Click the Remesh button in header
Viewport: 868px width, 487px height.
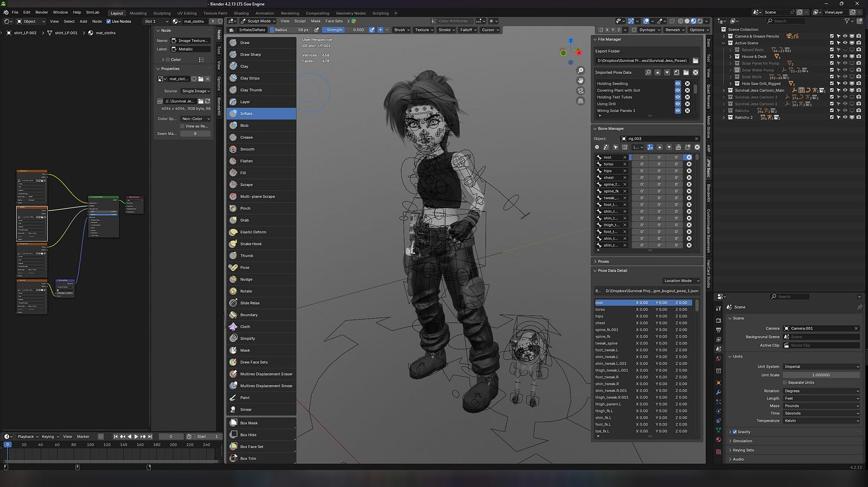[674, 30]
